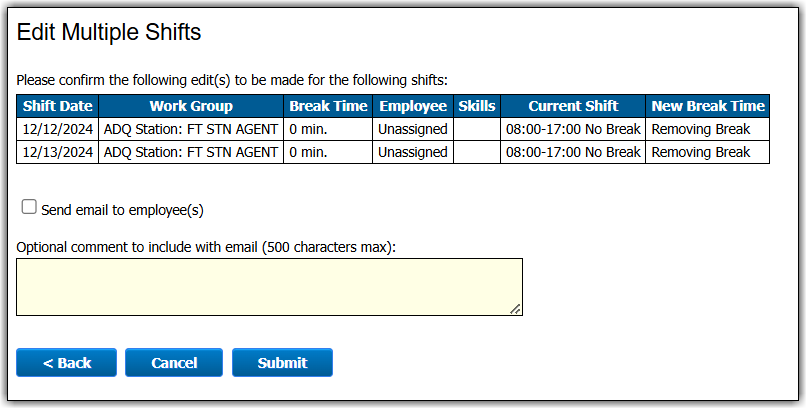
Task: Click the Current Shift column header
Action: [573, 106]
